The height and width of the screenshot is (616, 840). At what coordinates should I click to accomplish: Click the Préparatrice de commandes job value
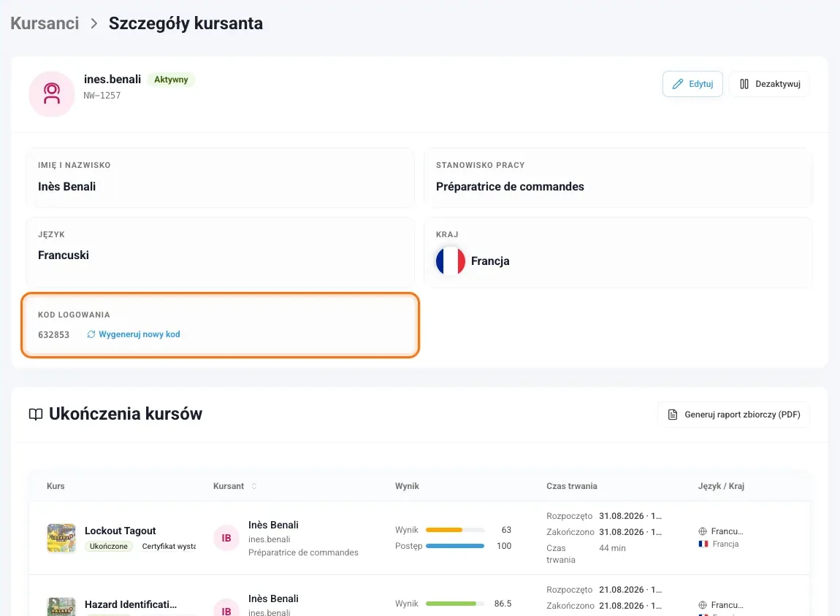coord(510,187)
